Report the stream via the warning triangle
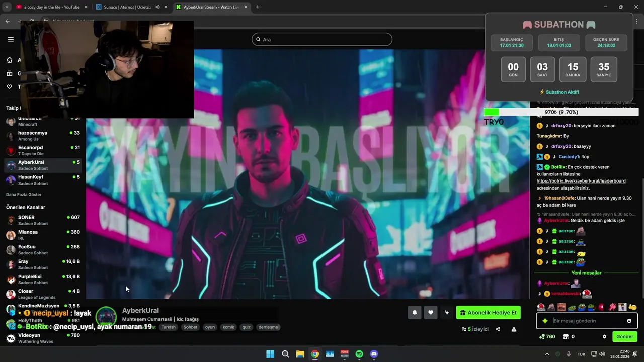This screenshot has width=644, height=362. [514, 329]
